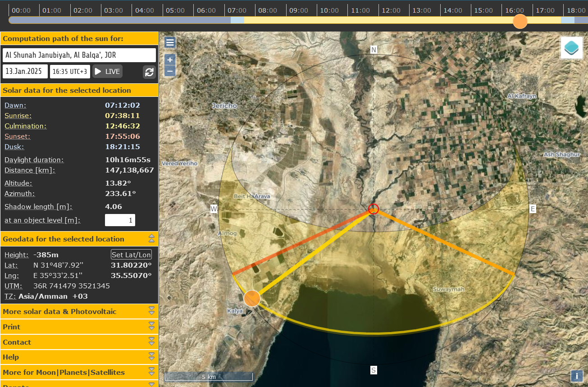Click the 13.Jan.2025 date field
The height and width of the screenshot is (387, 588).
pos(26,71)
